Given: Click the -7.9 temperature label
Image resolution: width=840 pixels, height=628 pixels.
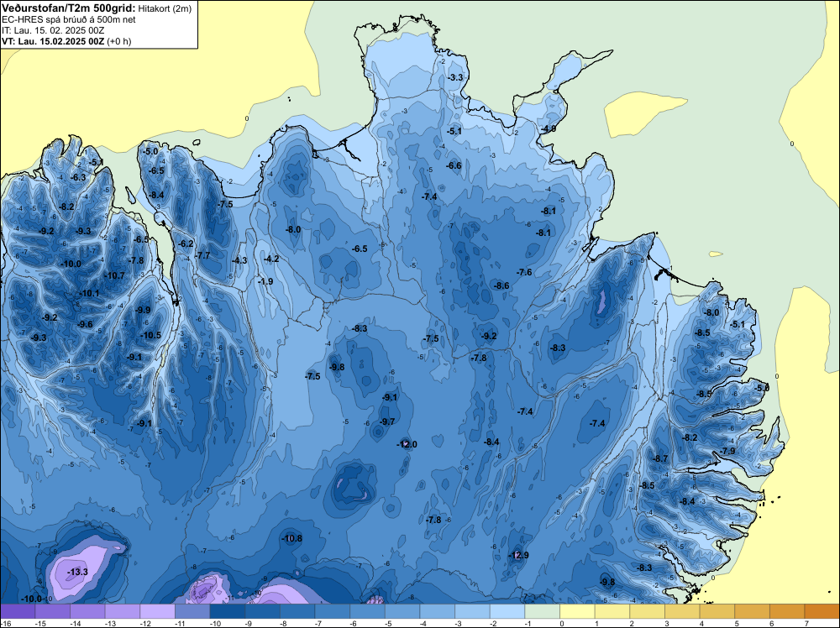Looking at the screenshot, I should coord(727,451).
